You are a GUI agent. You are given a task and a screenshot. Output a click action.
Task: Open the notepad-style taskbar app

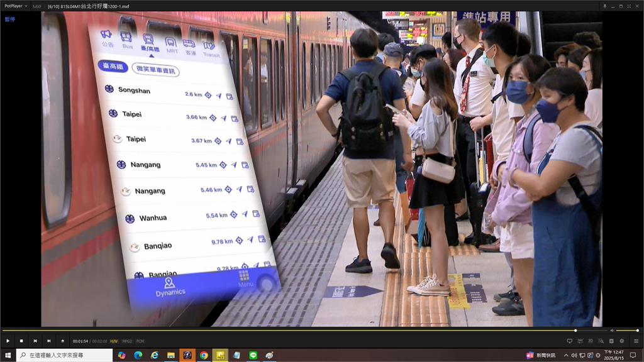pyautogui.click(x=236, y=355)
